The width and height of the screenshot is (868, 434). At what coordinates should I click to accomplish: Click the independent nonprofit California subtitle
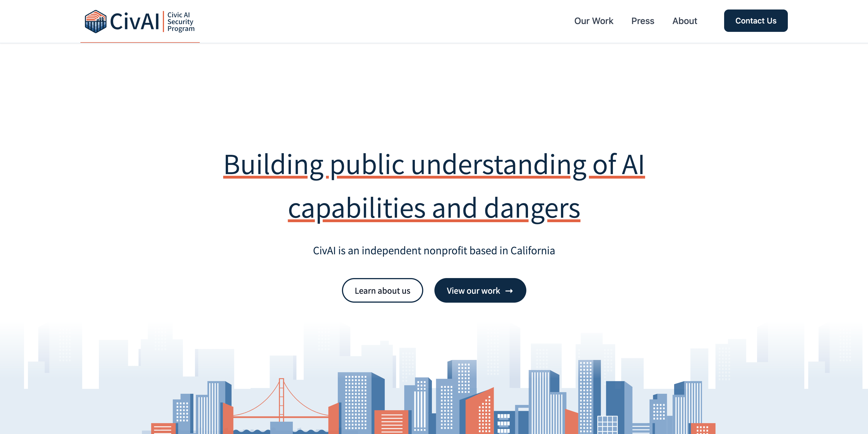(x=434, y=251)
